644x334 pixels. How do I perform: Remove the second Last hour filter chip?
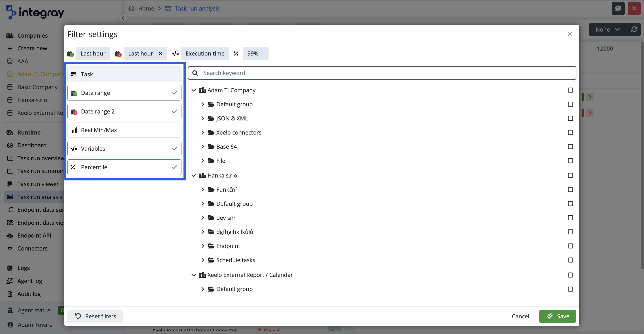[x=161, y=53]
